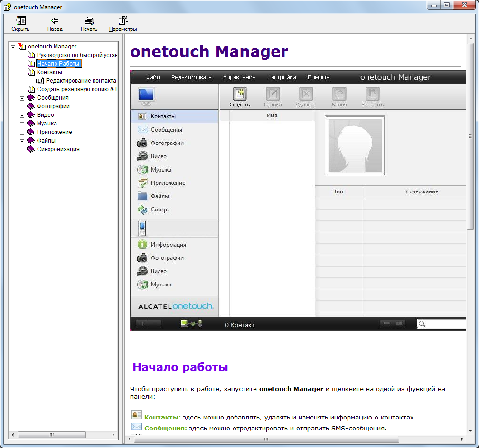Open the Параметры options menu

pos(123,24)
